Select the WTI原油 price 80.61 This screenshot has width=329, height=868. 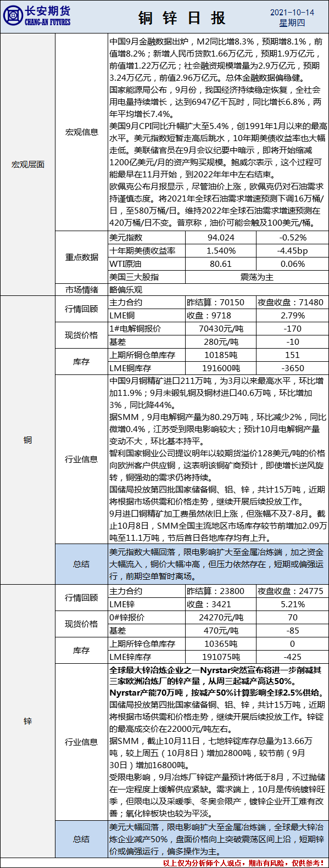pos(221,264)
